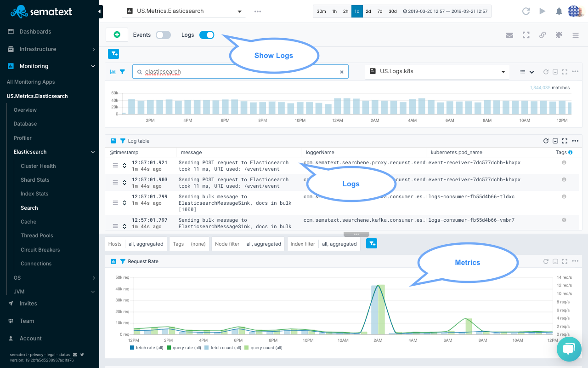The image size is (588, 368).
Task: Open hamburger menu in report toolbar
Action: click(576, 35)
